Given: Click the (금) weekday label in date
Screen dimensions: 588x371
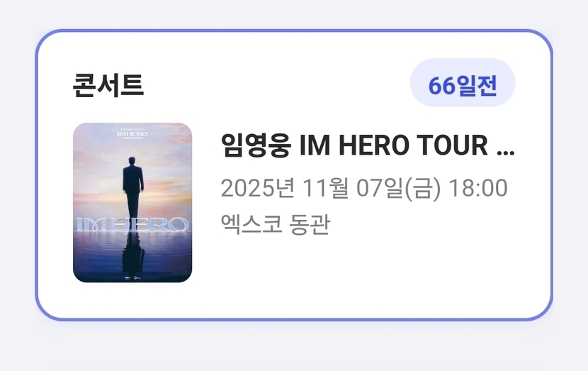Looking at the screenshot, I should click(x=423, y=188).
